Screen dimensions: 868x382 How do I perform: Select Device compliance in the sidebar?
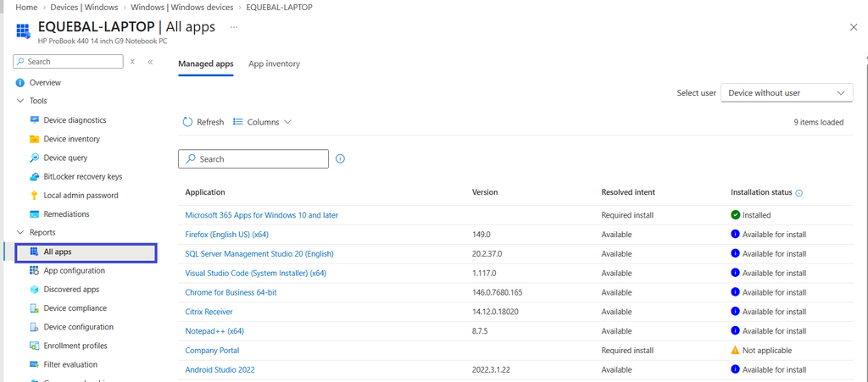click(x=75, y=308)
